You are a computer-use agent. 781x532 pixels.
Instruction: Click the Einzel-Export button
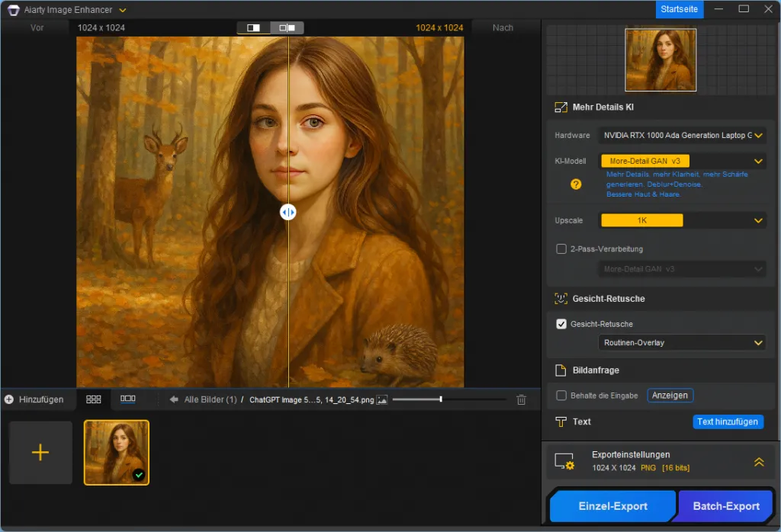click(x=612, y=506)
